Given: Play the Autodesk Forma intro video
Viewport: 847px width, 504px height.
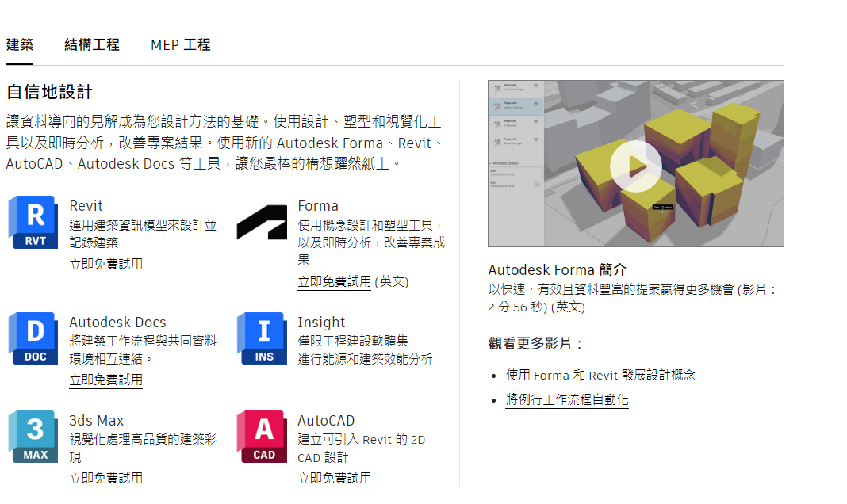Looking at the screenshot, I should coord(636,166).
